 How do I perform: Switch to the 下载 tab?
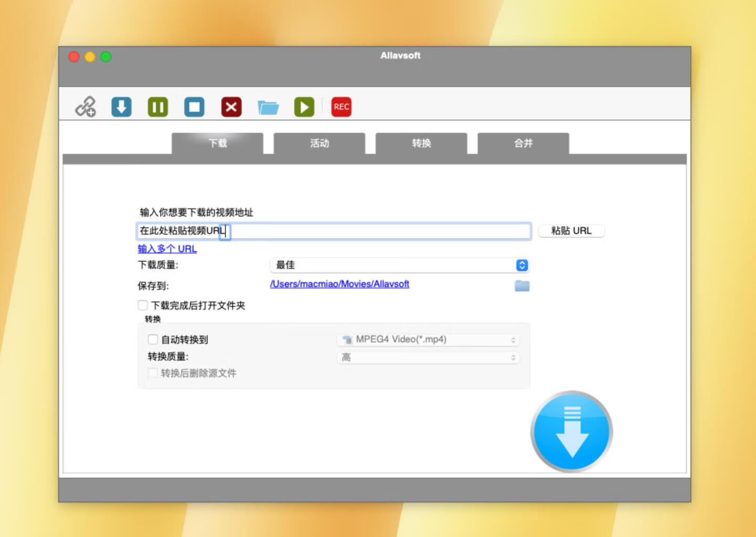217,143
